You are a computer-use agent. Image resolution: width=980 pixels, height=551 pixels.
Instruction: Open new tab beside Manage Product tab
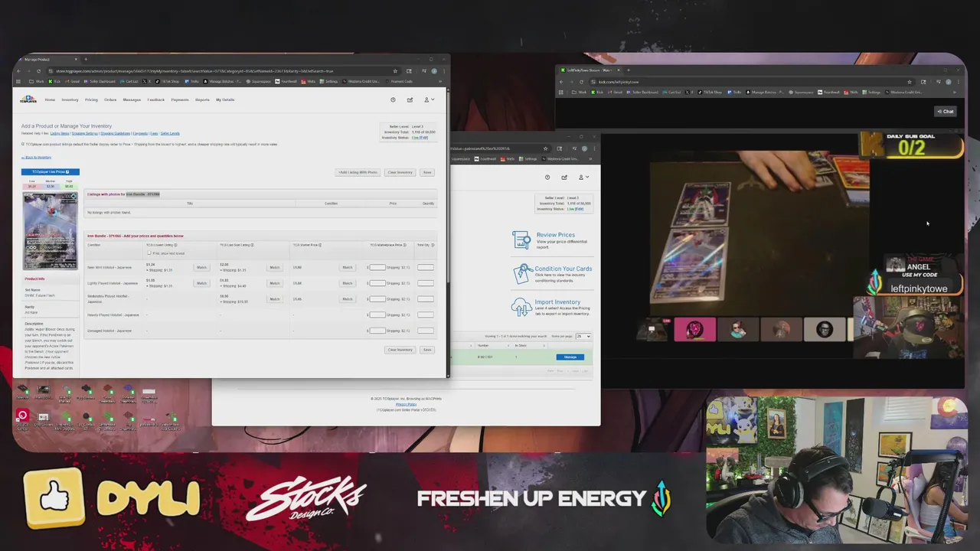coord(86,59)
